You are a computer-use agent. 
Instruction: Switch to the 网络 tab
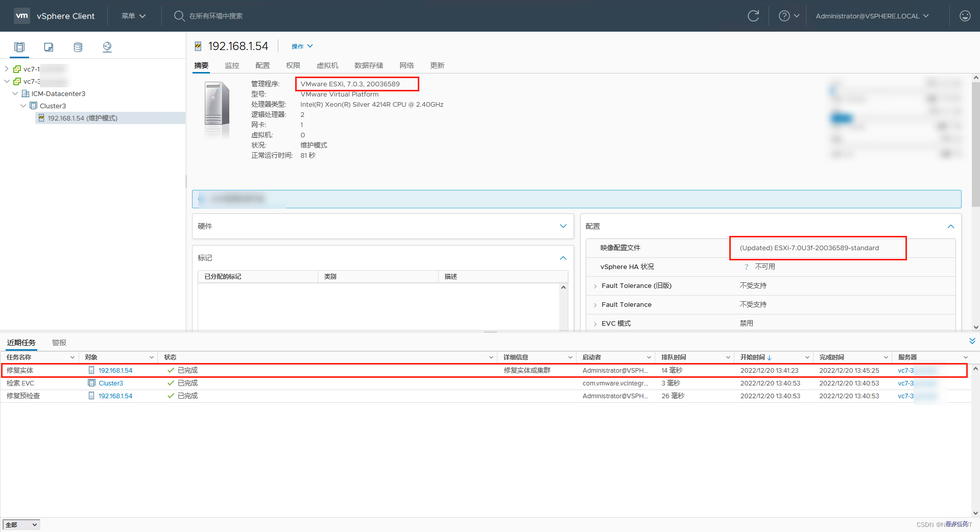(x=407, y=65)
